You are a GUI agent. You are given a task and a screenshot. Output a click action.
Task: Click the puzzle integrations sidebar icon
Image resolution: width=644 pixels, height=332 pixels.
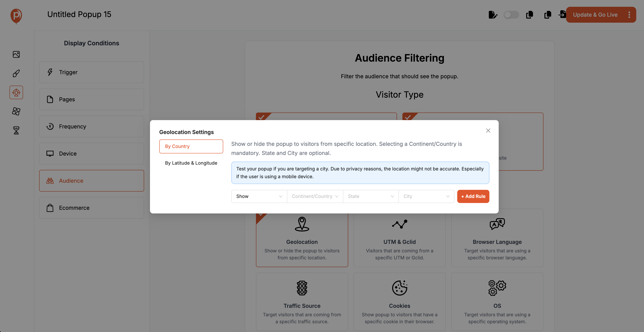point(16,111)
